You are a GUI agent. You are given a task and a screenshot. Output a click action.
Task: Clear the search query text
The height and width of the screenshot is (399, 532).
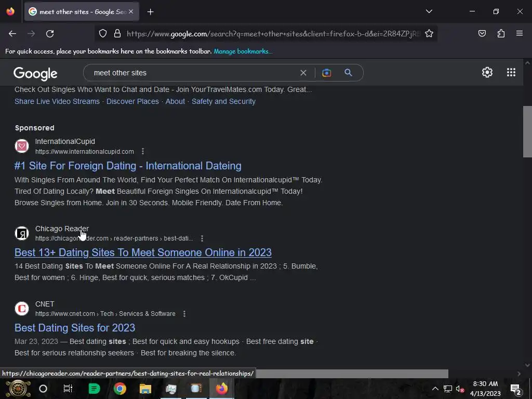(x=303, y=73)
